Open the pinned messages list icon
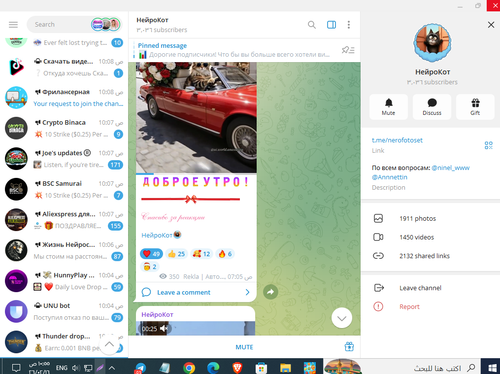 tap(348, 50)
